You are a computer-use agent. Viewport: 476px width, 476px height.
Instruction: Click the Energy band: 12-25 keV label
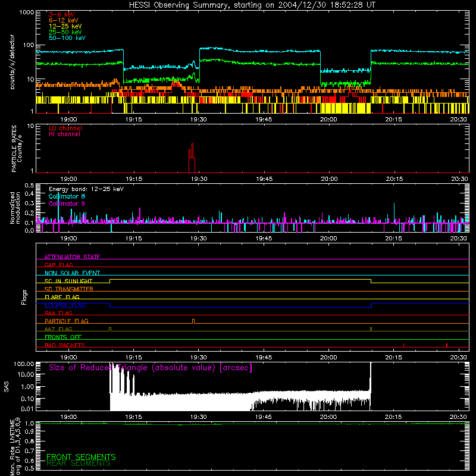(x=86, y=189)
